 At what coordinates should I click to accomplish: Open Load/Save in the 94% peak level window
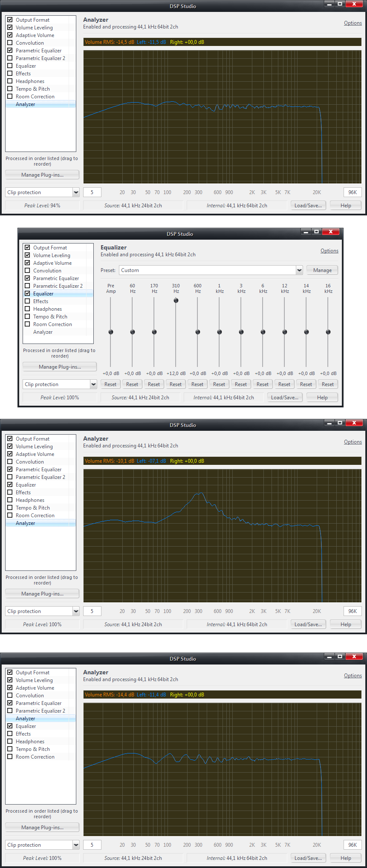(308, 206)
